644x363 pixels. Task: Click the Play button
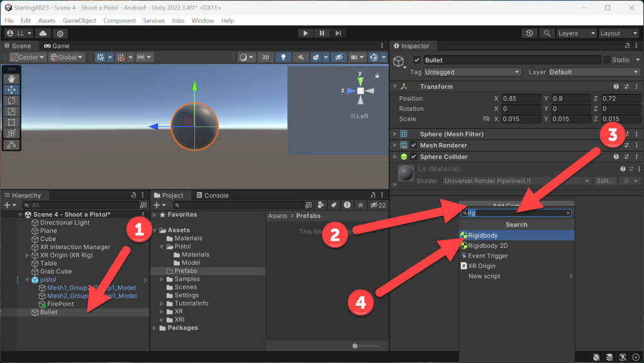click(x=305, y=33)
